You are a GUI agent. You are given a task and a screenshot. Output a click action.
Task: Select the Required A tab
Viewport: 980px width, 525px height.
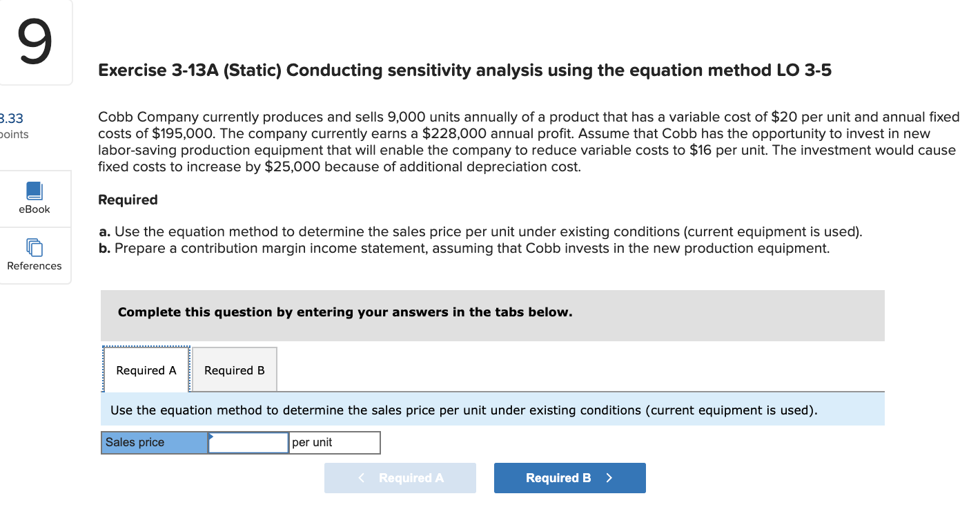click(146, 370)
